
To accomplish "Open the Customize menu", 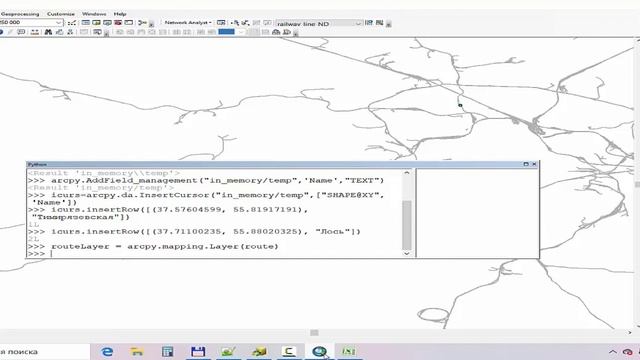I will coord(61,14).
